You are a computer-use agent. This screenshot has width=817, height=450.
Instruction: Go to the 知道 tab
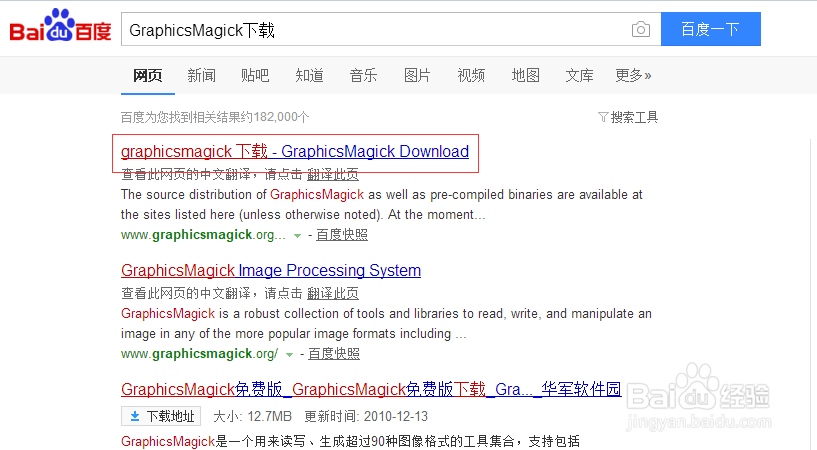[310, 76]
